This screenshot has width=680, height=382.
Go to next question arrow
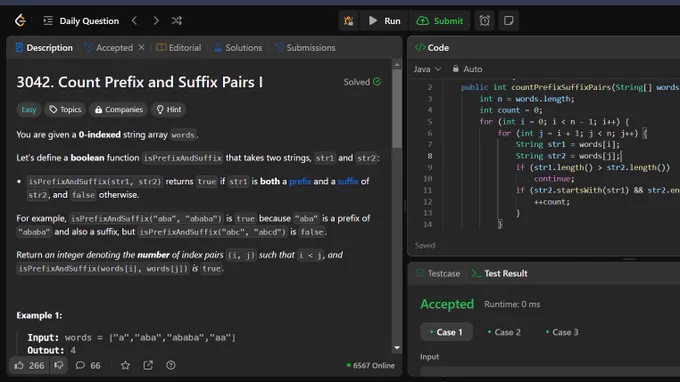156,20
